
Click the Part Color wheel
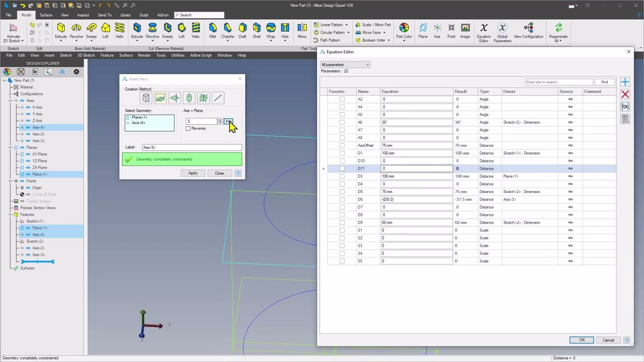click(x=404, y=28)
